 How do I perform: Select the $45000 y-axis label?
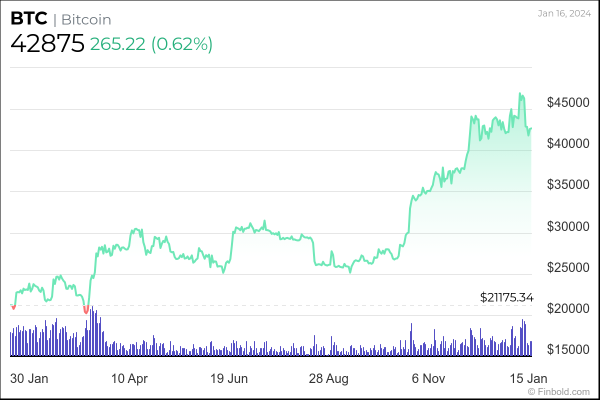point(568,103)
